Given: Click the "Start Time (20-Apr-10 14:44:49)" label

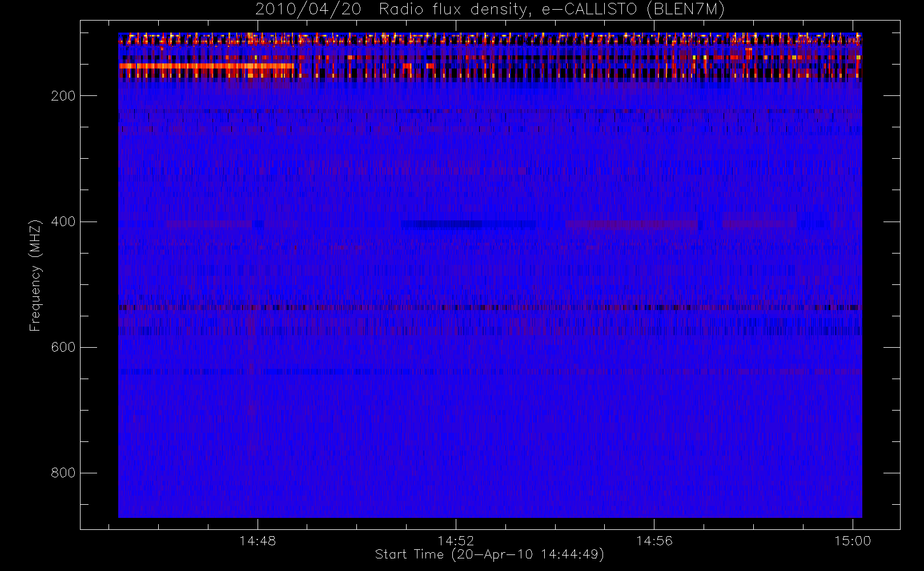Looking at the screenshot, I should (489, 554).
